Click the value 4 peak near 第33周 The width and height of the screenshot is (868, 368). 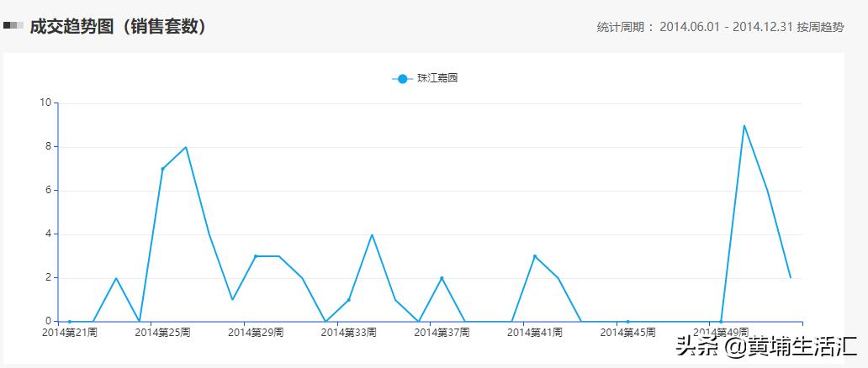pyautogui.click(x=372, y=234)
